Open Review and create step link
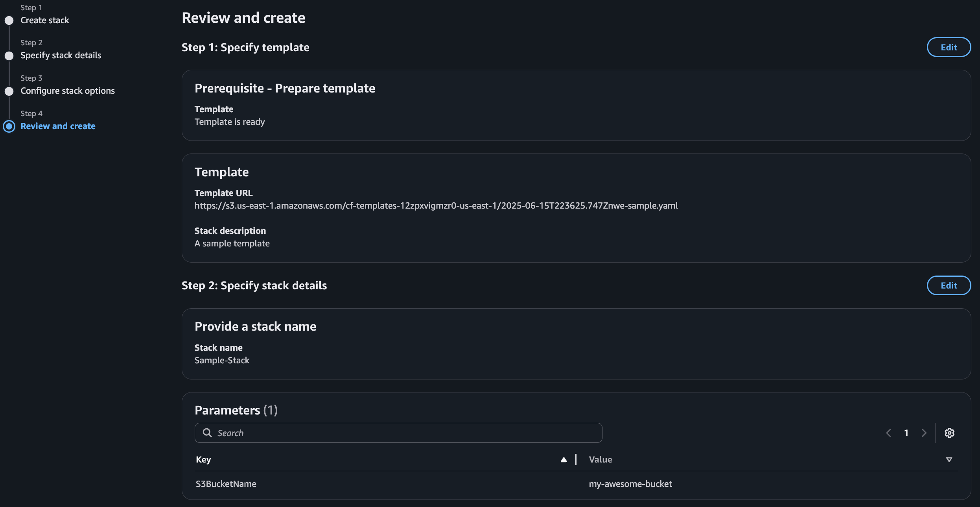Image resolution: width=980 pixels, height=507 pixels. pos(58,126)
